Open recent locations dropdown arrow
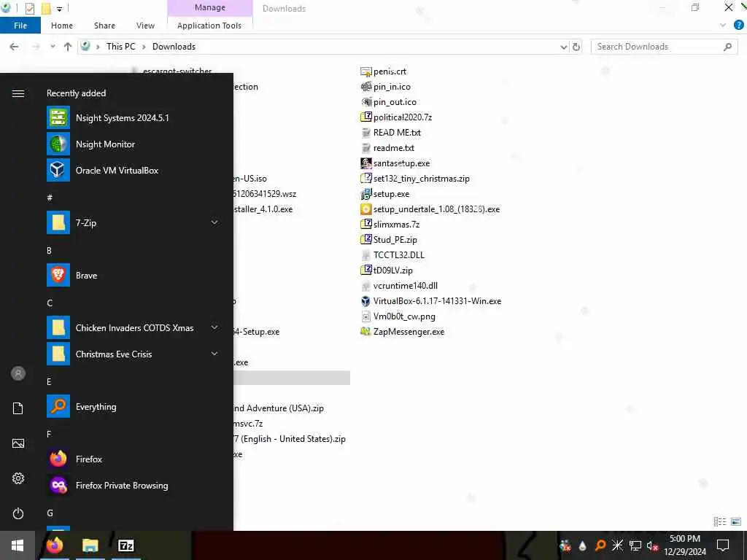This screenshot has width=747, height=560. tap(53, 47)
